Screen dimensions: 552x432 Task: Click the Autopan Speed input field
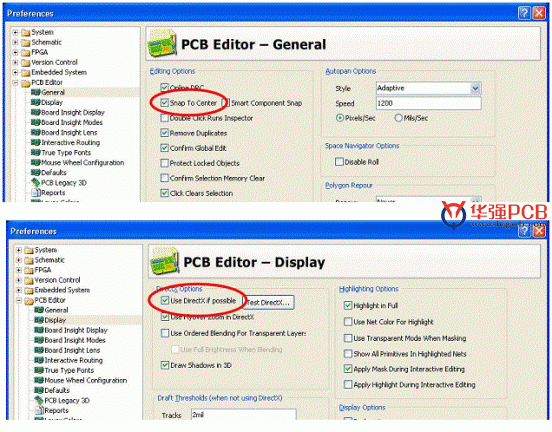428,103
